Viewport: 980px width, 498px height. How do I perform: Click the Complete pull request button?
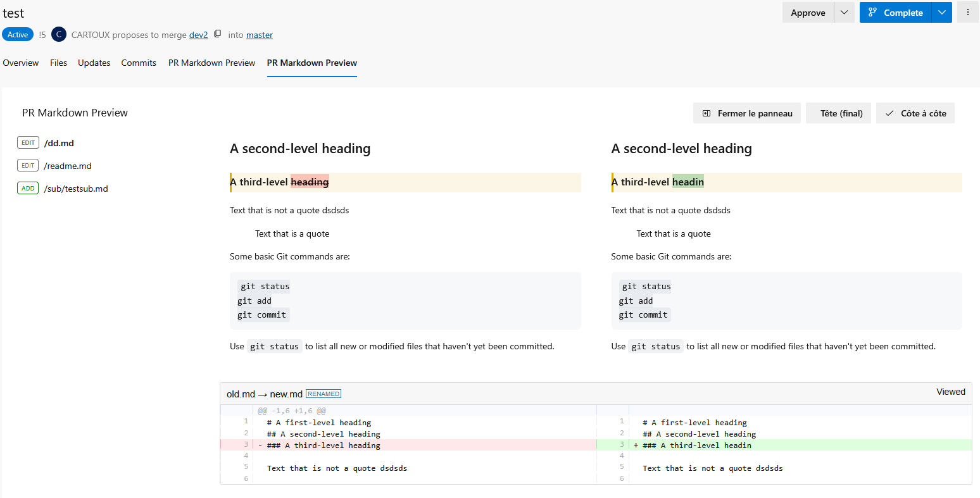tap(895, 13)
